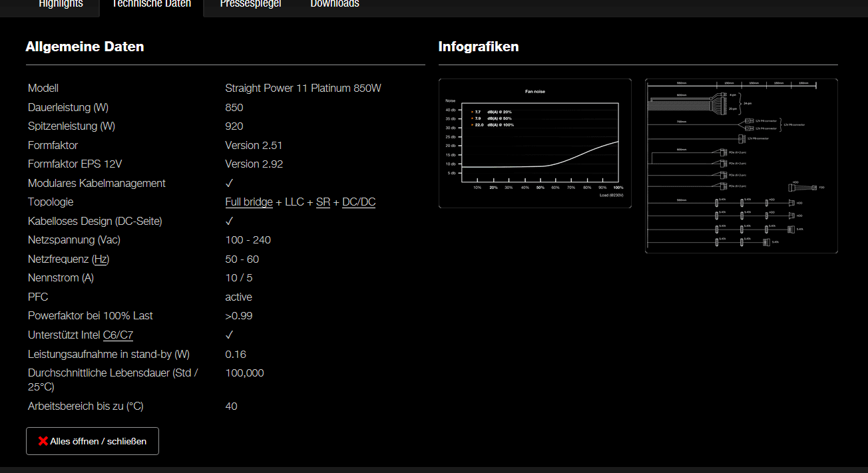Click the Modulares Kabelmanagement label
868x473 pixels.
pyautogui.click(x=97, y=184)
